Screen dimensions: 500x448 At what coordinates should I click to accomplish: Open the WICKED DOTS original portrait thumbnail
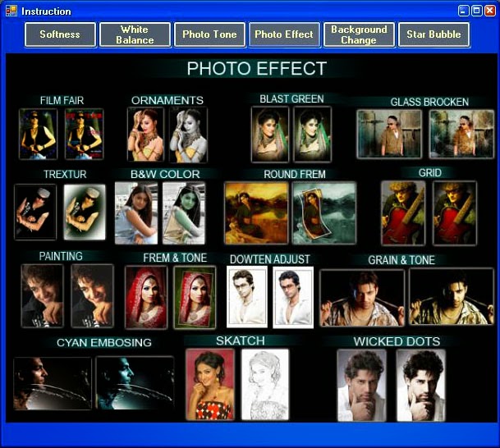(x=362, y=386)
